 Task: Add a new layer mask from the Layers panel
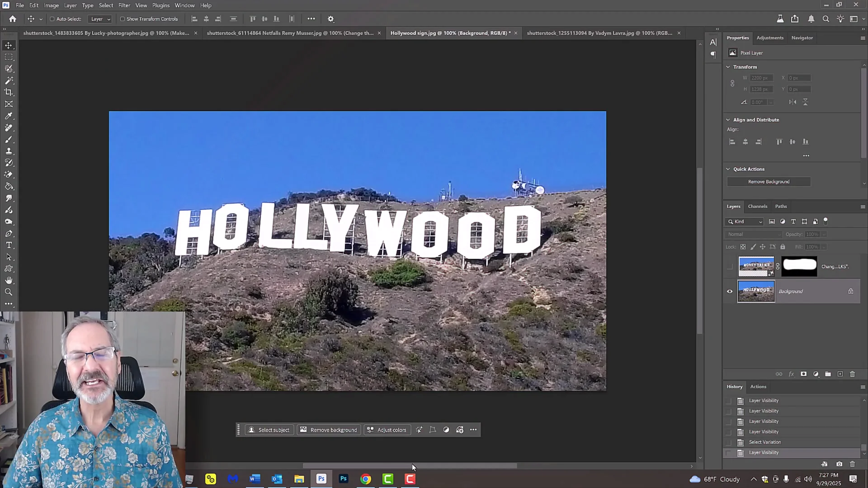pos(804,374)
